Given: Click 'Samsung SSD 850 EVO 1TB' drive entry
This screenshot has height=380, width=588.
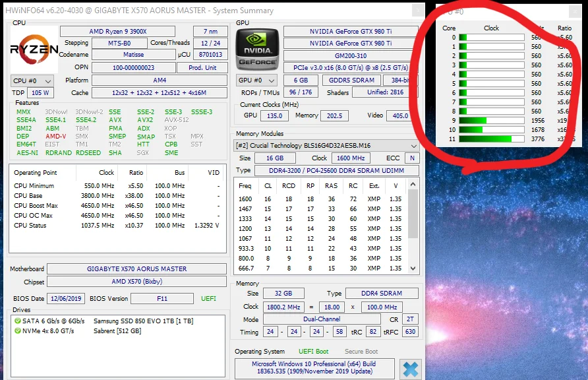Looking at the screenshot, I should pos(143,321).
